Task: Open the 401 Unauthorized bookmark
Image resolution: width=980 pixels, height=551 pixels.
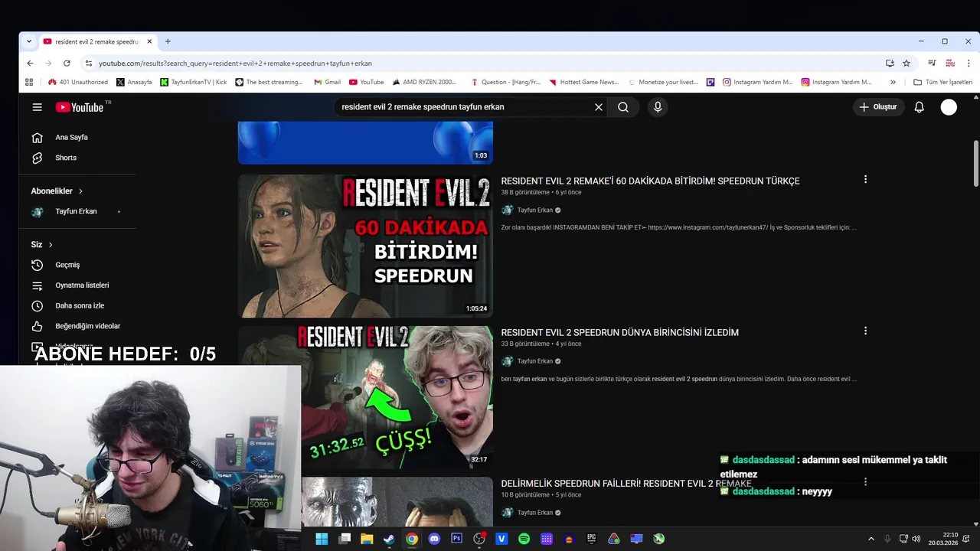Action: (x=77, y=82)
